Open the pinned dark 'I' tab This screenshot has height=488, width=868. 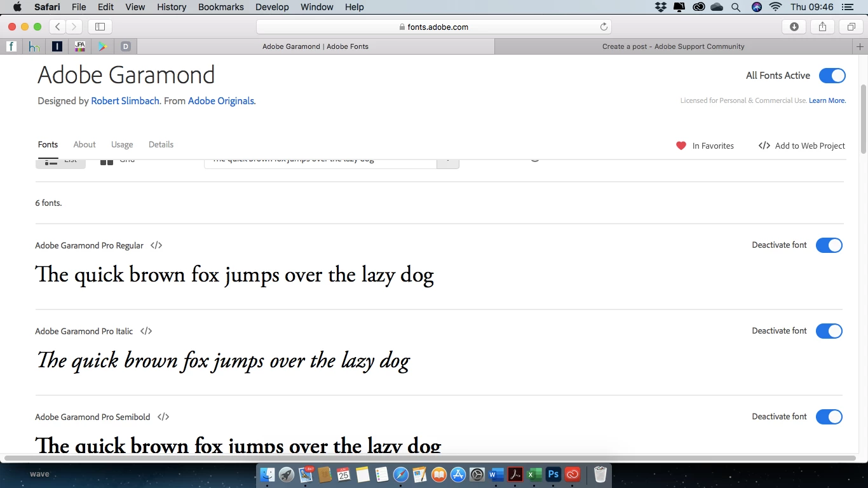57,46
